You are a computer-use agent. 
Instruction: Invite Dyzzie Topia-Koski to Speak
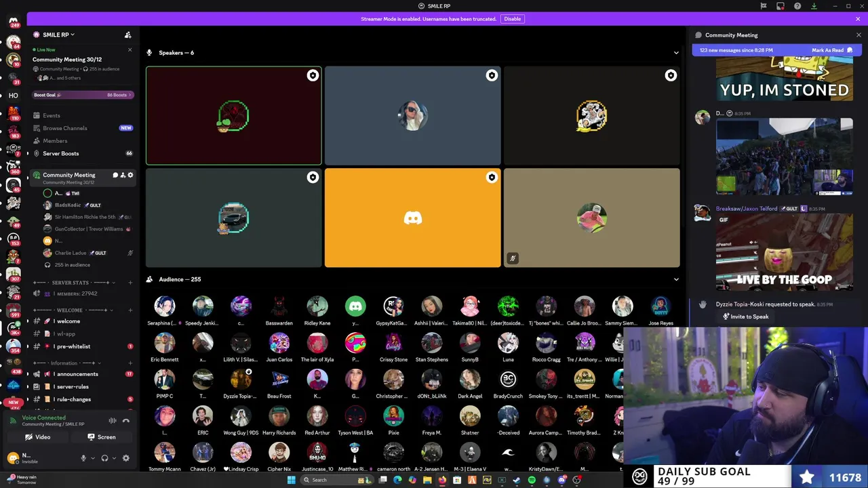(745, 317)
